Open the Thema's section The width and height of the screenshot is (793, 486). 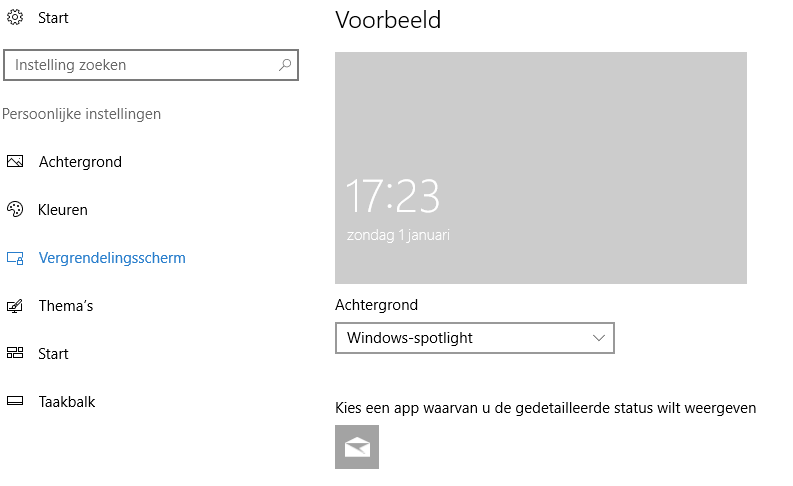tap(66, 306)
